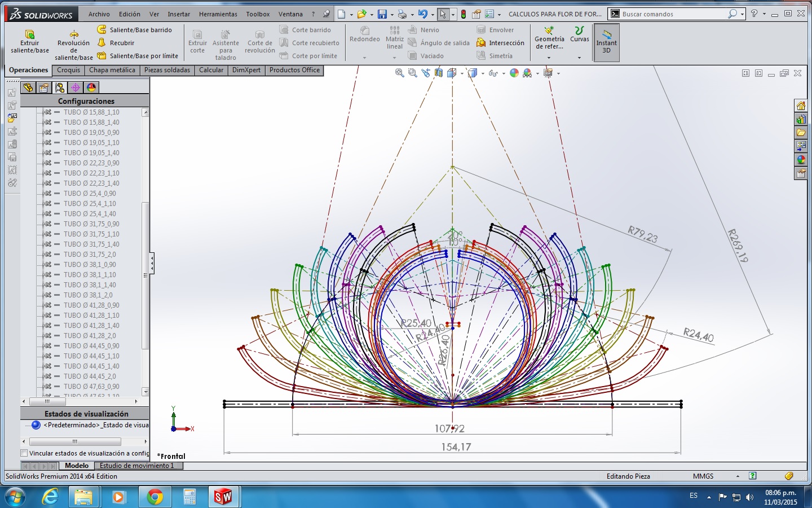This screenshot has width=812, height=508.
Task: Tick Vincular estados de visualización checkbox
Action: pos(24,453)
